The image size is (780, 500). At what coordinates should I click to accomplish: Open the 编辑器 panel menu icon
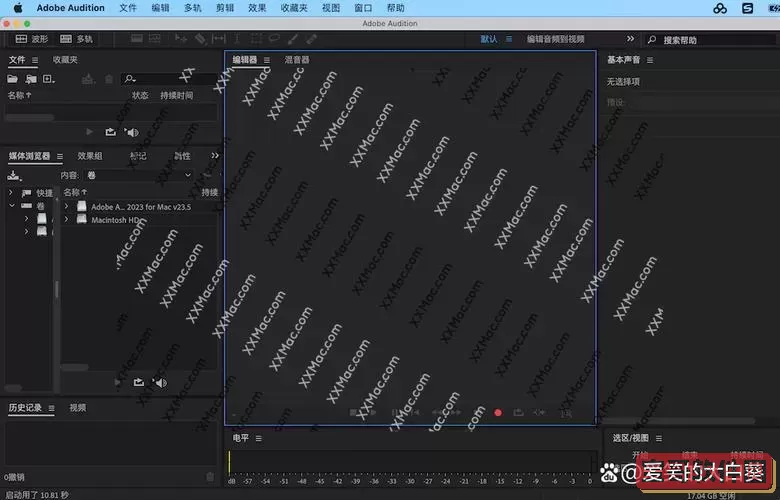pos(267,60)
